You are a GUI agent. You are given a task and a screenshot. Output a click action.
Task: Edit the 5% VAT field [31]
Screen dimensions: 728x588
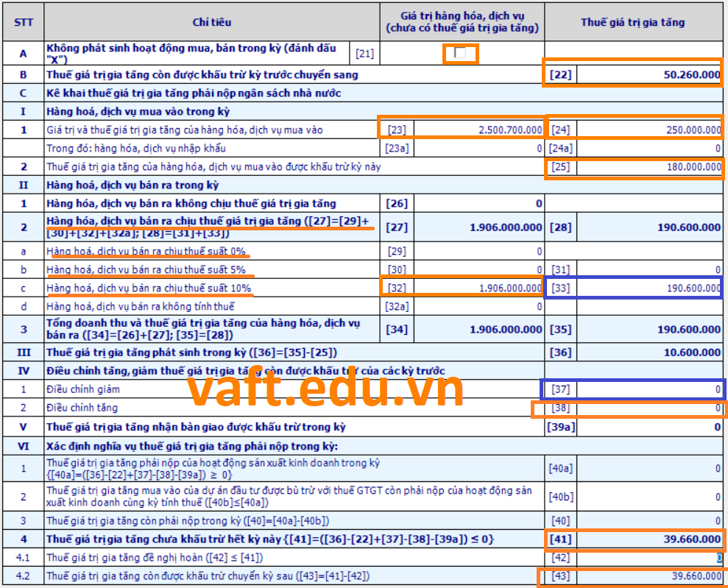649,269
